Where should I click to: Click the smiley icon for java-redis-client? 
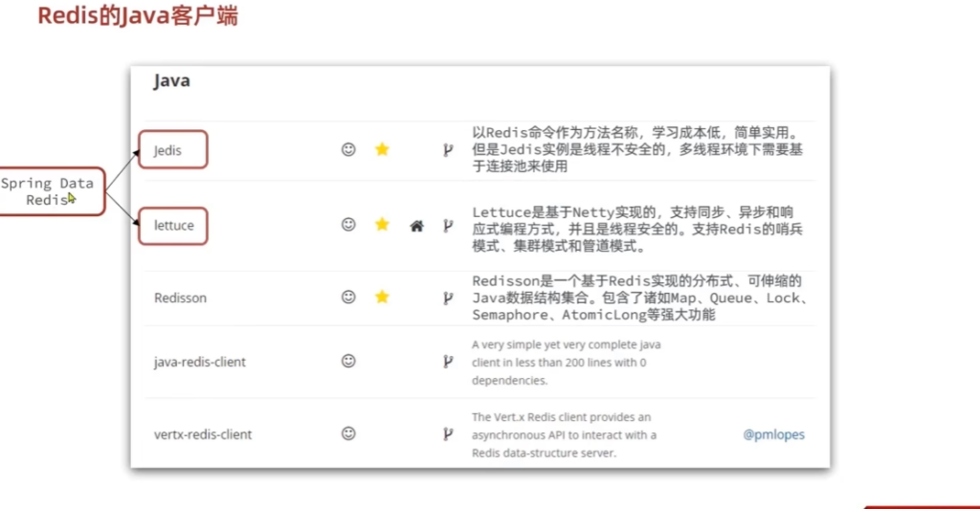tap(348, 362)
